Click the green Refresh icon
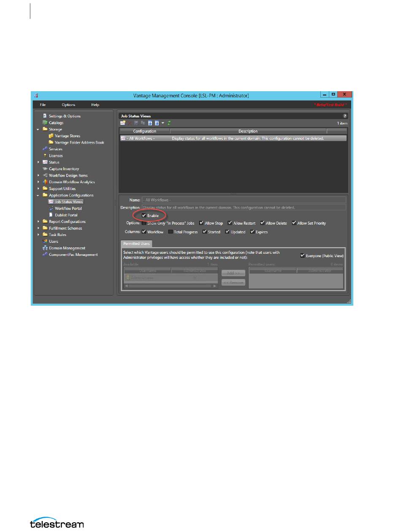This screenshot has height=532, width=401. 169,123
